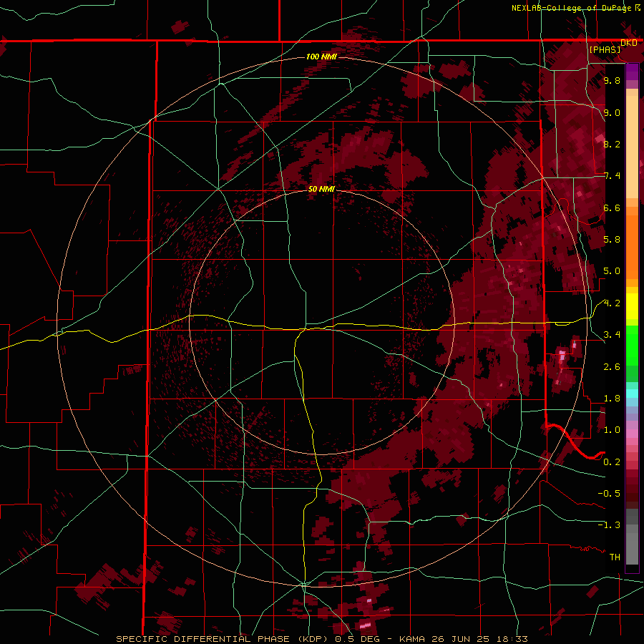Click the "SPECIFIC DIFFERENTIAL PHASE (KDP)" caption text

point(222,639)
